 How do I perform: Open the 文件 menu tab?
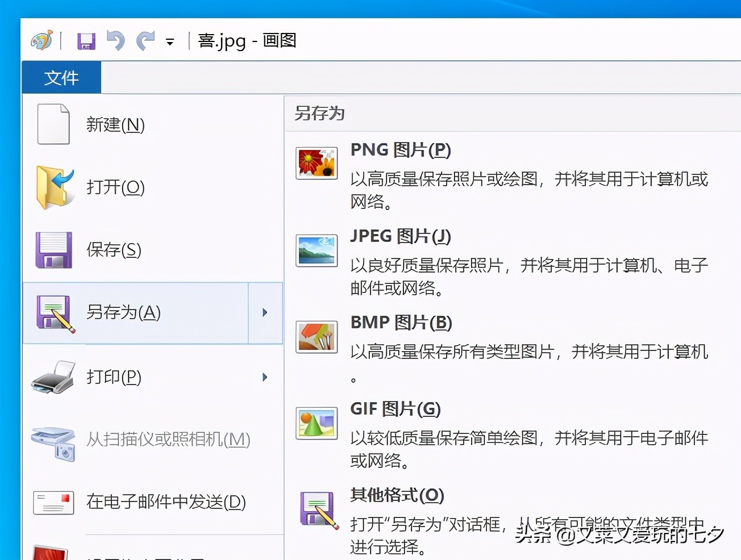(61, 77)
